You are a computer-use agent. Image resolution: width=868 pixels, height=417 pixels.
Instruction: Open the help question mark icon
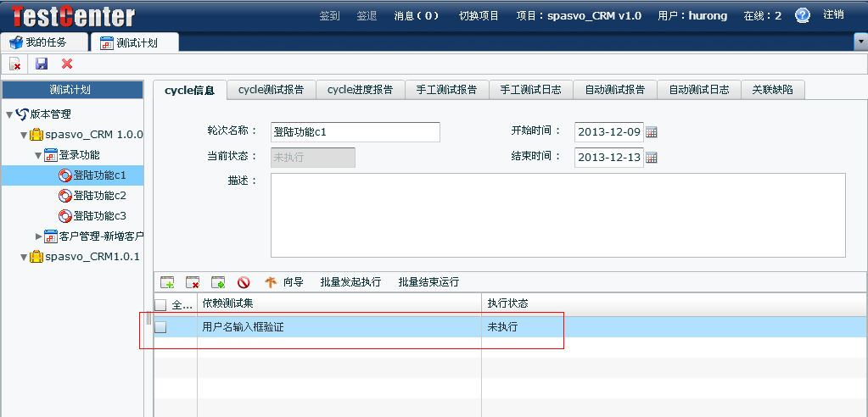coord(802,15)
